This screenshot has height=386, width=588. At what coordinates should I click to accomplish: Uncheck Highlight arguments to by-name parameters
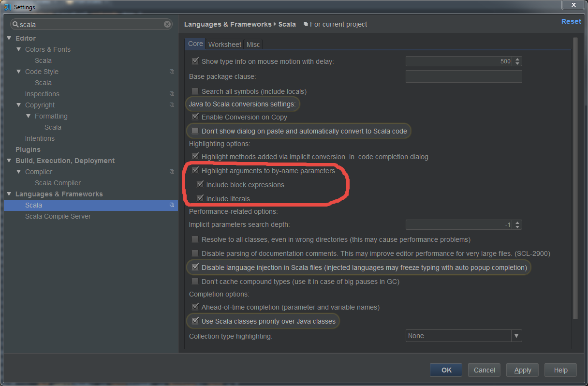click(195, 171)
